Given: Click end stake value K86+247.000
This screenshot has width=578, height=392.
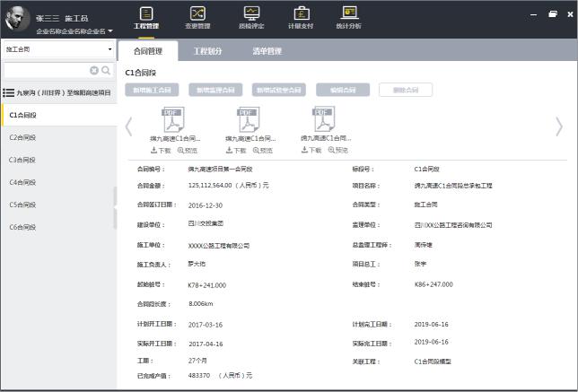Looking at the screenshot, I should click(433, 284).
